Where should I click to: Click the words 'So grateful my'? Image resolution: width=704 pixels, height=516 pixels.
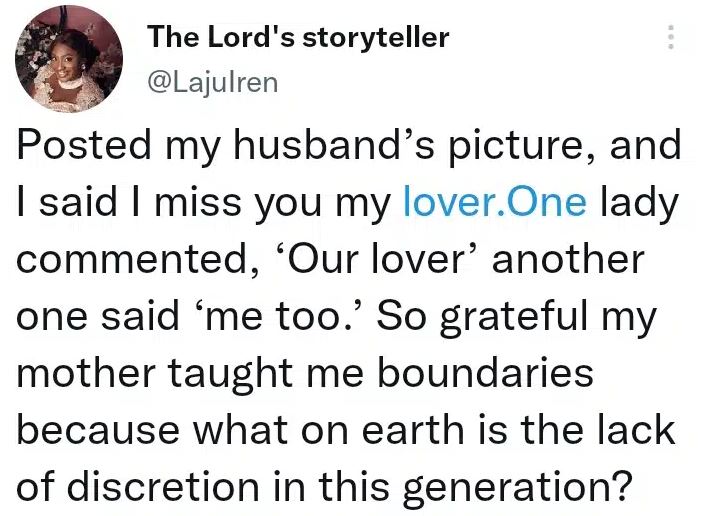coord(536,319)
